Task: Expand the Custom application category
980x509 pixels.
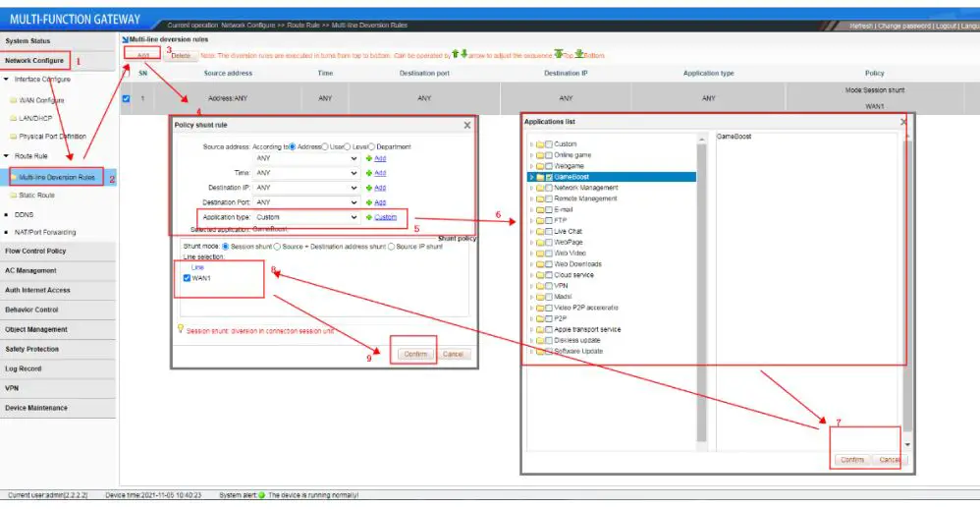Action: point(532,144)
